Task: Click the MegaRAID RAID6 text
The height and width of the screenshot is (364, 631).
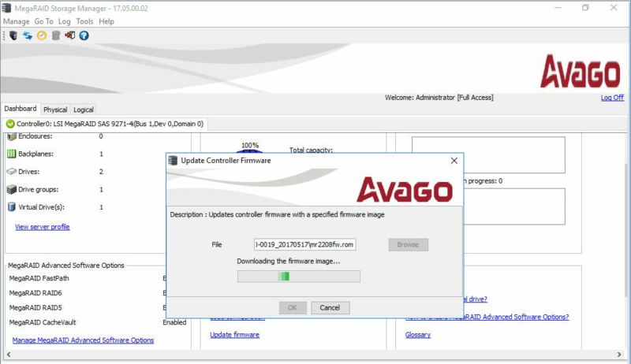Action: click(35, 293)
